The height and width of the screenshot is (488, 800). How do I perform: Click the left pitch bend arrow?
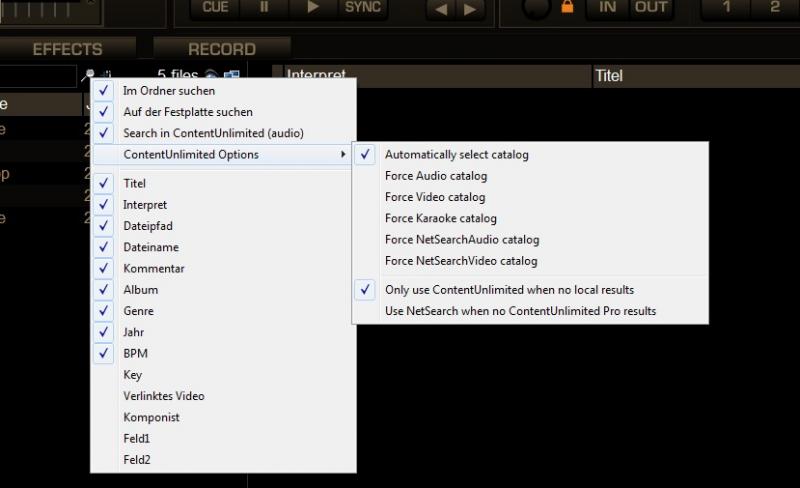pos(441,9)
